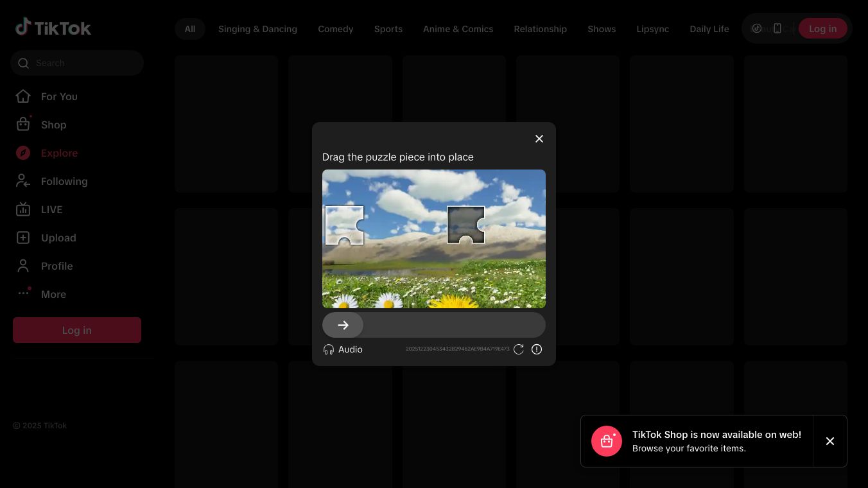Viewport: 868px width, 488px height.
Task: Refresh the captcha puzzle image
Action: tap(519, 349)
